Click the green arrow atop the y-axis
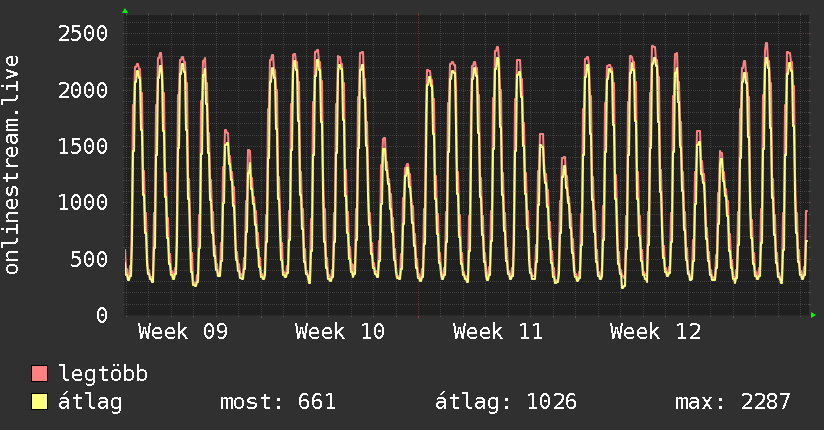Screen dimensions: 824x430 click(x=125, y=11)
